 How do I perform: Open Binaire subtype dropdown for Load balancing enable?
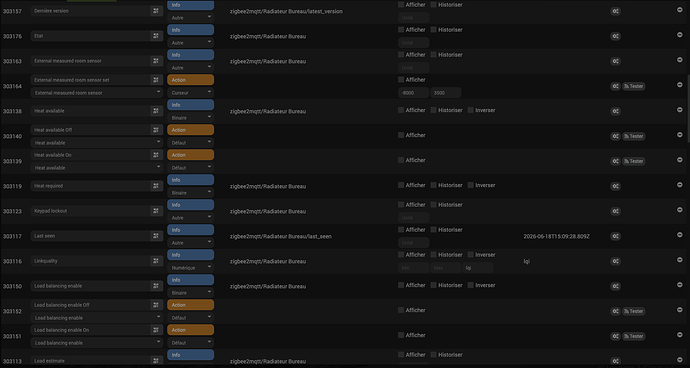tap(191, 293)
